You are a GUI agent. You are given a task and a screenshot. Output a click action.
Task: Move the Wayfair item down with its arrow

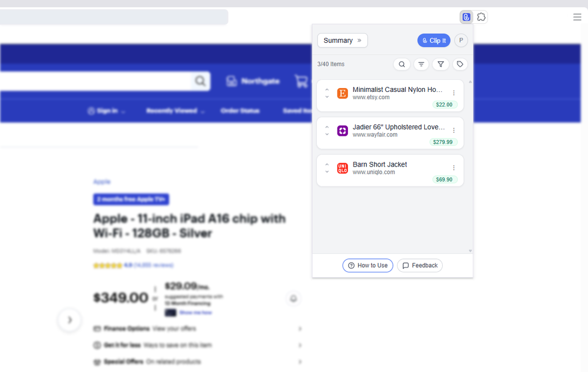tap(327, 134)
